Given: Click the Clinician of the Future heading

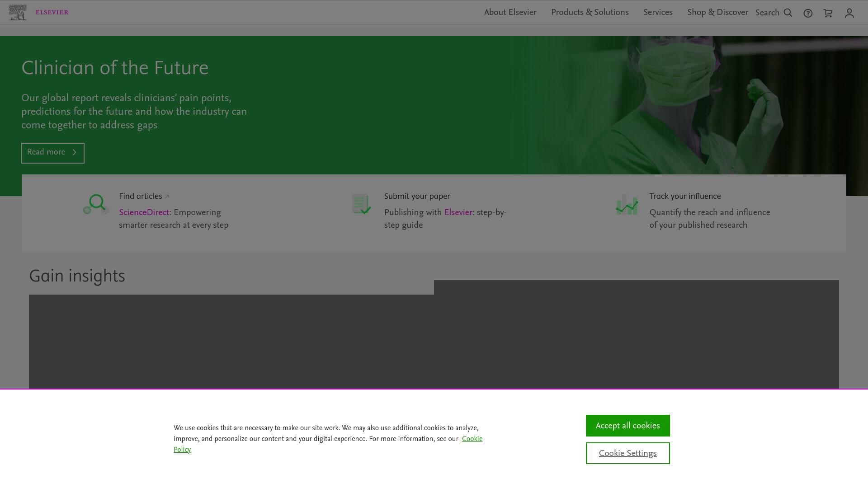Looking at the screenshot, I should pos(115,68).
